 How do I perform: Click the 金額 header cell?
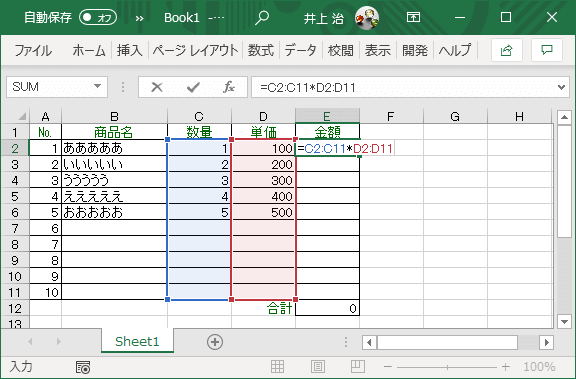[x=327, y=132]
